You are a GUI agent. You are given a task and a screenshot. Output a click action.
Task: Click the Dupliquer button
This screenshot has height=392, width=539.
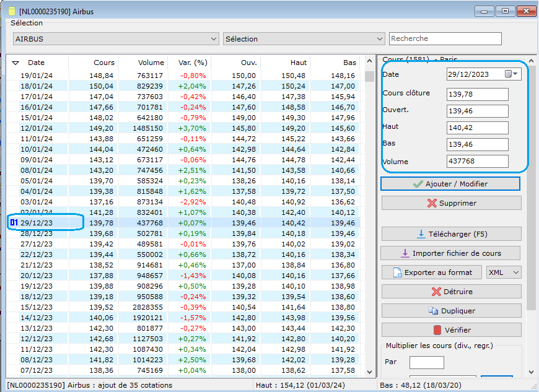pyautogui.click(x=452, y=311)
